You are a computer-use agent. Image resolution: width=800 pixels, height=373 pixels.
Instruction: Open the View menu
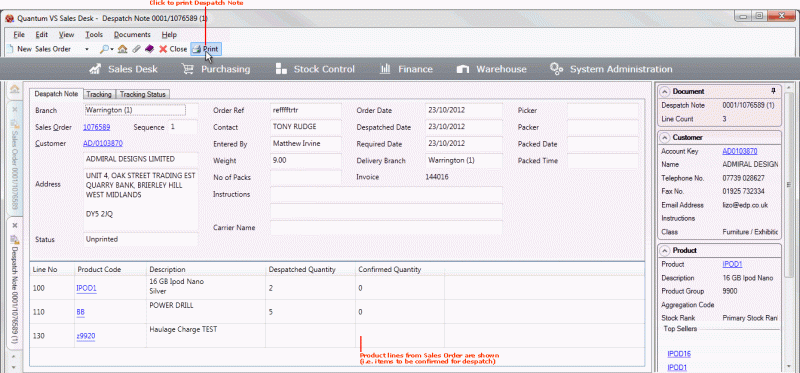point(66,35)
